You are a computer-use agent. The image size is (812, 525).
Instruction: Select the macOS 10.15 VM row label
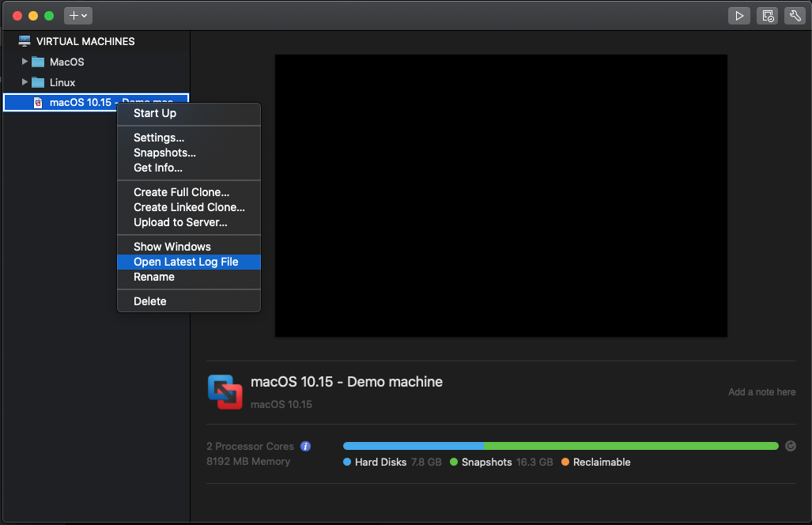[83, 103]
